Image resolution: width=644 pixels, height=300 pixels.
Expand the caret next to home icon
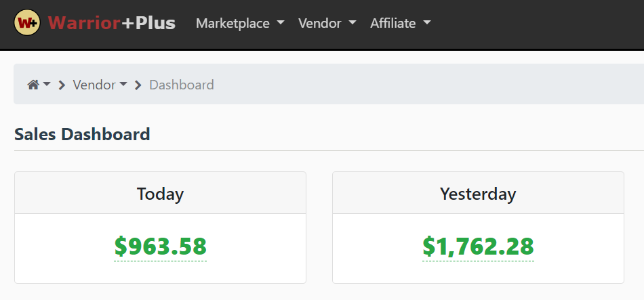(x=47, y=84)
